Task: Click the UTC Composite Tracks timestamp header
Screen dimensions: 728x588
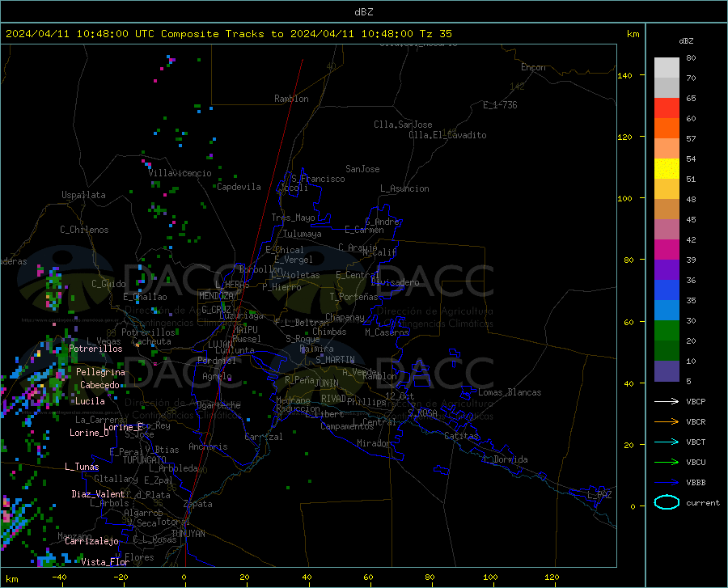Action: pos(229,34)
